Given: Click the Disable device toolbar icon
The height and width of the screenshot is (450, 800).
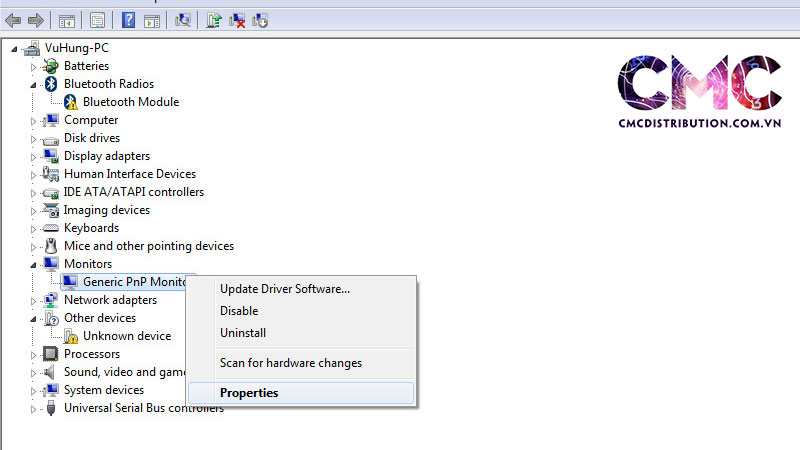Looking at the screenshot, I should 260,20.
